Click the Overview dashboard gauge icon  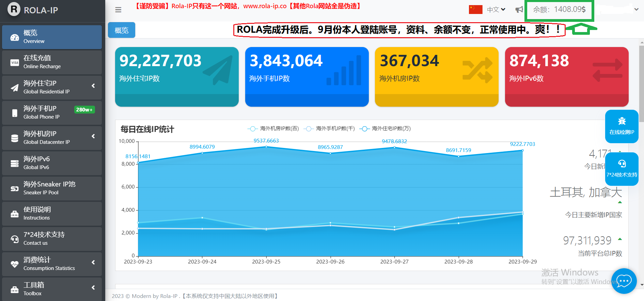[15, 37]
